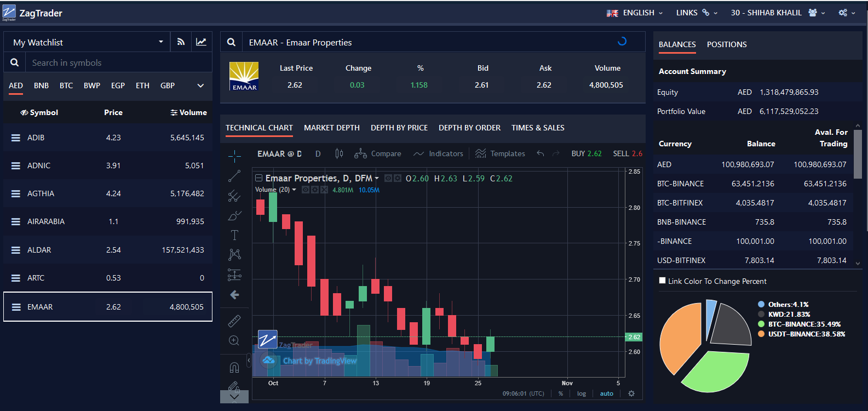Open the Indicators dialog
This screenshot has height=411, width=868.
(x=438, y=154)
